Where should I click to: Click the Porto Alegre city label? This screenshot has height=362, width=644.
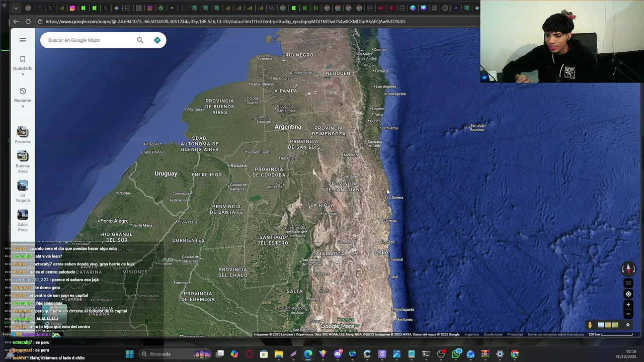pyautogui.click(x=114, y=221)
